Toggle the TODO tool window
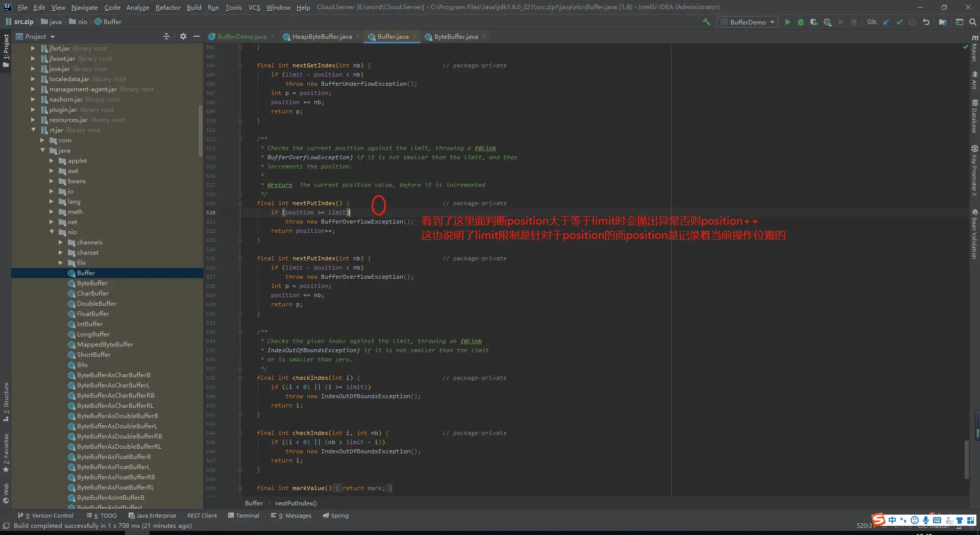This screenshot has height=535, width=980. pos(102,516)
